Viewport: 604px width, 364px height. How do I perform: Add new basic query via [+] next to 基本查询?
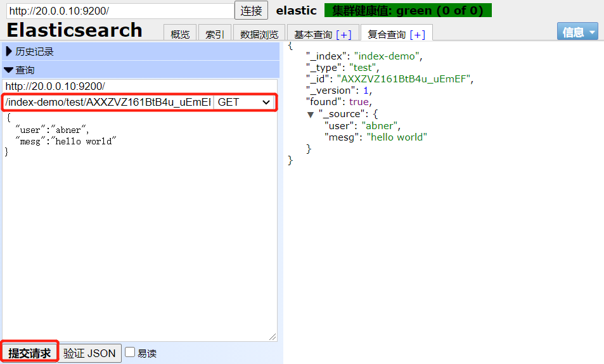point(344,35)
